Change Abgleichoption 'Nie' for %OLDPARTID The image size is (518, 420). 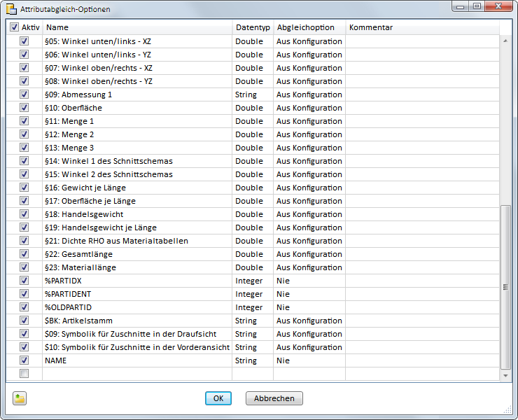coord(309,307)
